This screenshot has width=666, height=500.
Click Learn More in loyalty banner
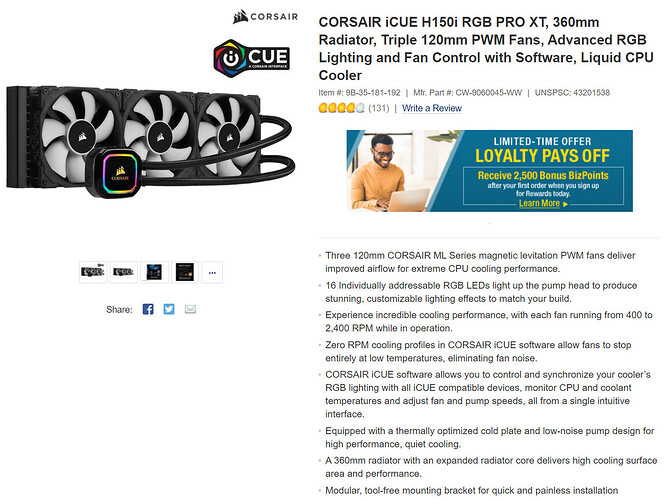539,203
